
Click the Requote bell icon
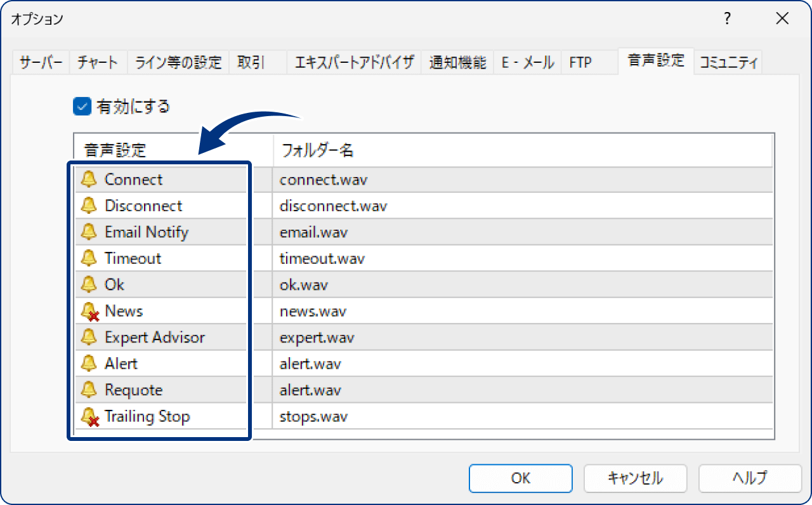(88, 390)
